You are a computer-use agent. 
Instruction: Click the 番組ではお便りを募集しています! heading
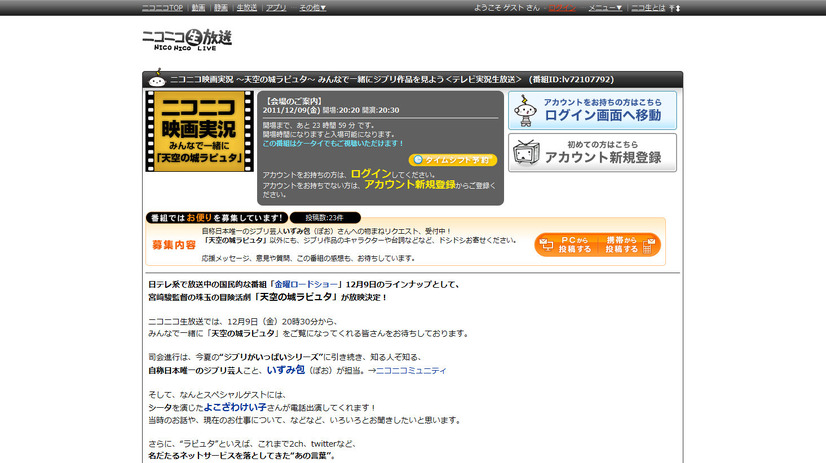coord(217,218)
